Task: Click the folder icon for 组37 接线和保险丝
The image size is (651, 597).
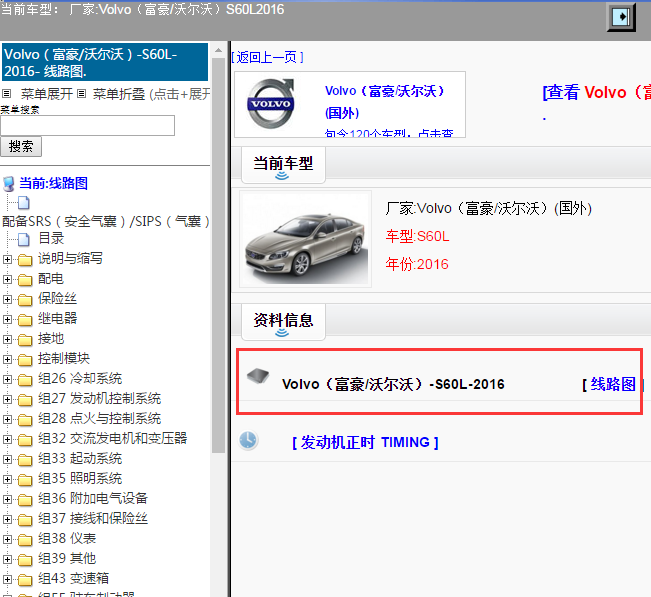Action: click(x=25, y=519)
